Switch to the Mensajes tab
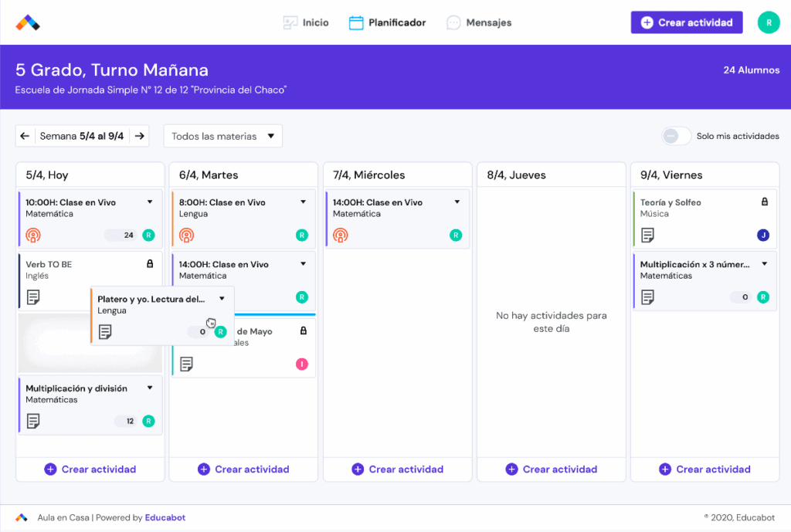The image size is (791, 532). click(x=479, y=23)
